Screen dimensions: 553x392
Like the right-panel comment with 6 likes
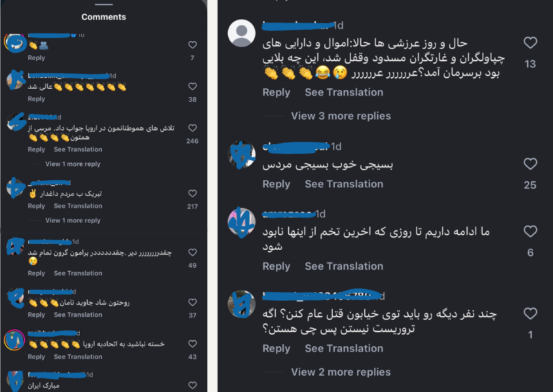click(x=530, y=232)
